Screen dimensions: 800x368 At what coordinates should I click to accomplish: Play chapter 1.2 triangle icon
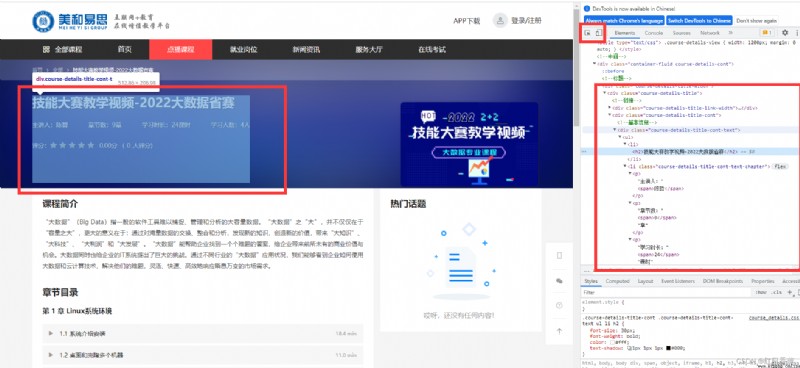click(x=51, y=355)
